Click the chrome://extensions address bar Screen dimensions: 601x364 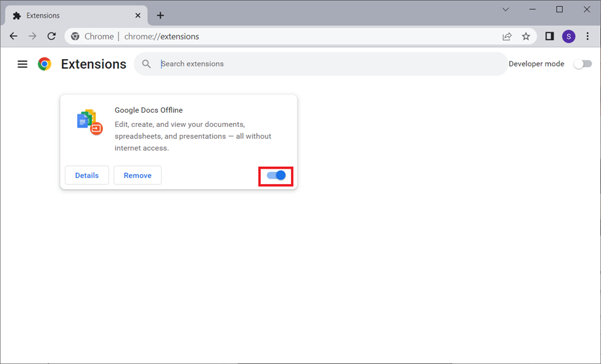tap(301, 36)
